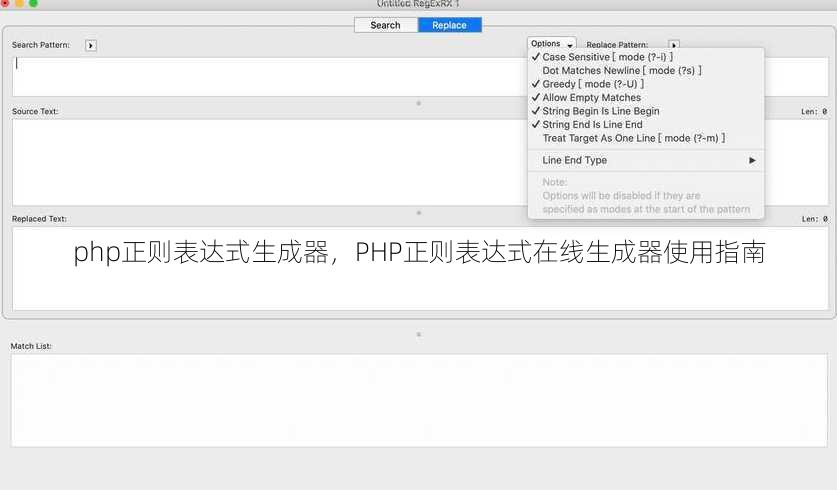Screen dimensions: 837x490
Task: Toggle Greedy mode option
Action: [x=646, y=84]
